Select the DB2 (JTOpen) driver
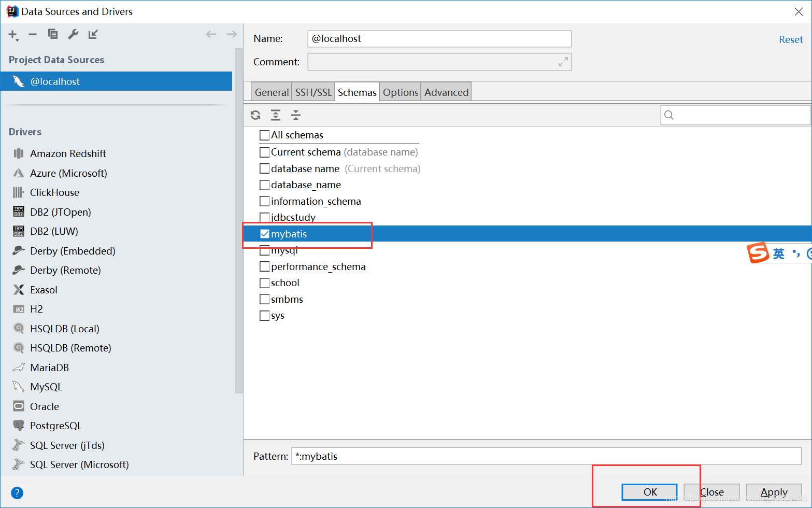 click(x=60, y=212)
